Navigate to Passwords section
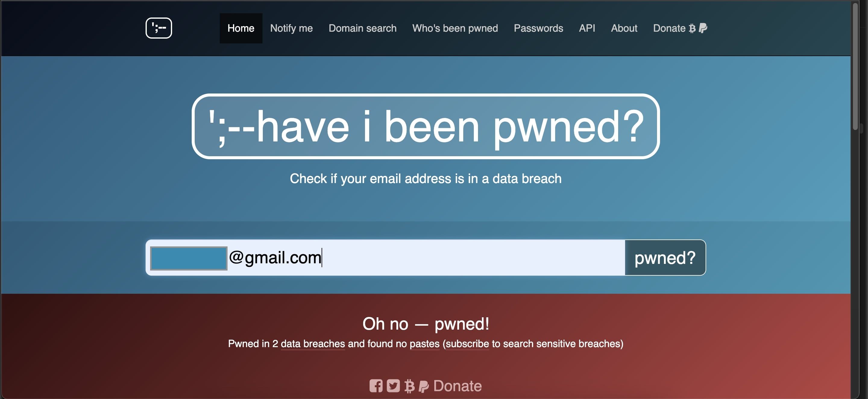Screen dimensions: 868x399 click(x=539, y=28)
